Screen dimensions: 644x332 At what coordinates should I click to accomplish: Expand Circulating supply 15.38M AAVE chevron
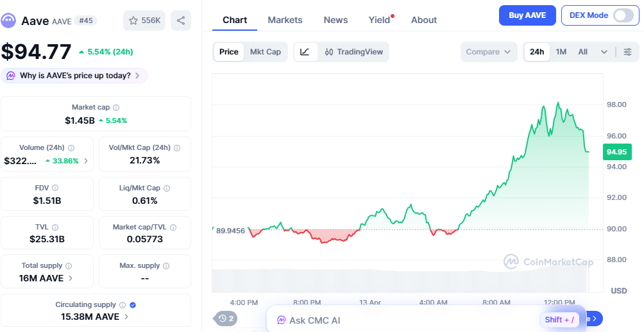pyautogui.click(x=126, y=317)
